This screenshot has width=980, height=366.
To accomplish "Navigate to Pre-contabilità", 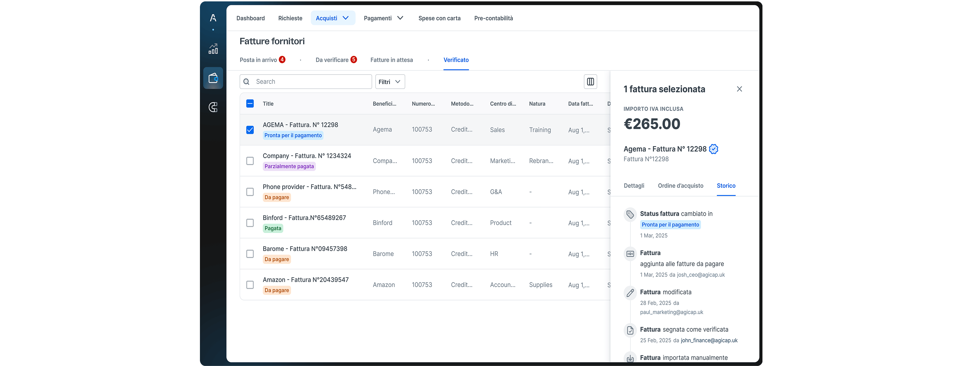I will [x=493, y=18].
